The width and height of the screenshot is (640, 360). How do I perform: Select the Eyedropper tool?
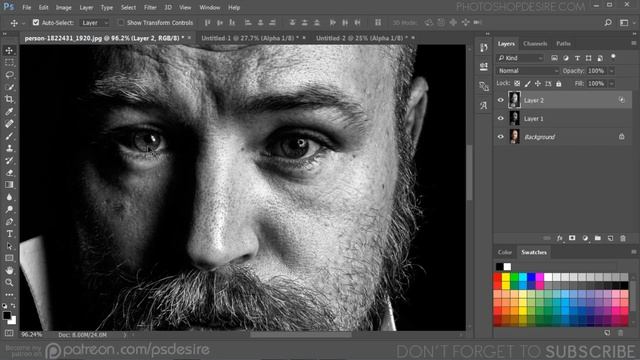[x=9, y=111]
